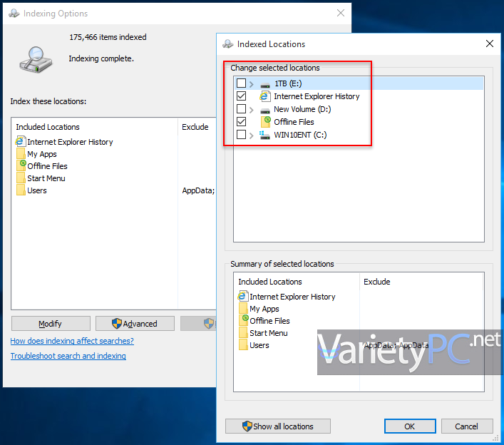504x445 pixels.
Task: Open the Advanced indexing settings button
Action: 135,324
